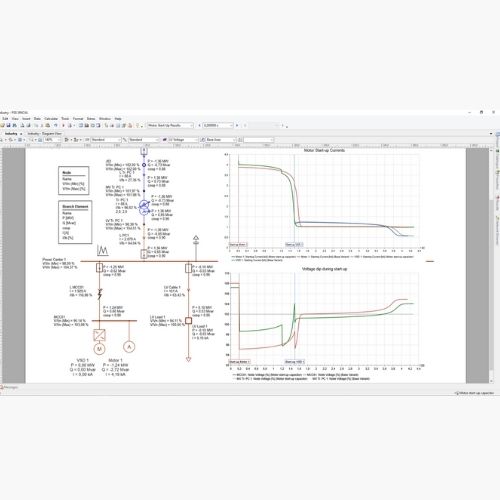Click the VSD 1 converter symbol

coord(99,335)
